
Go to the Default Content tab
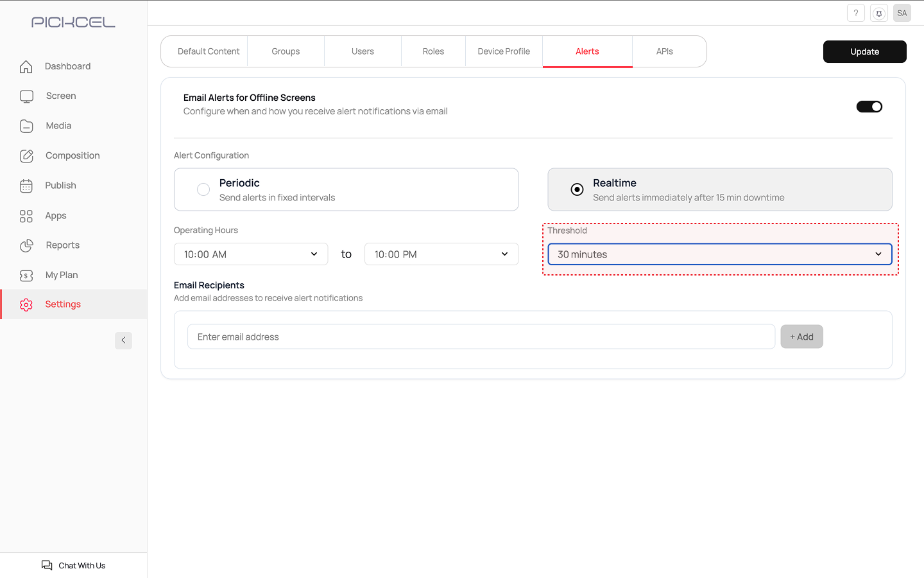click(208, 51)
